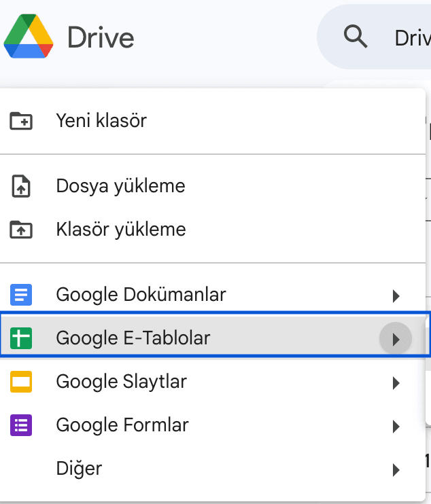Choose Dosya yükleme from the menu

point(213,186)
